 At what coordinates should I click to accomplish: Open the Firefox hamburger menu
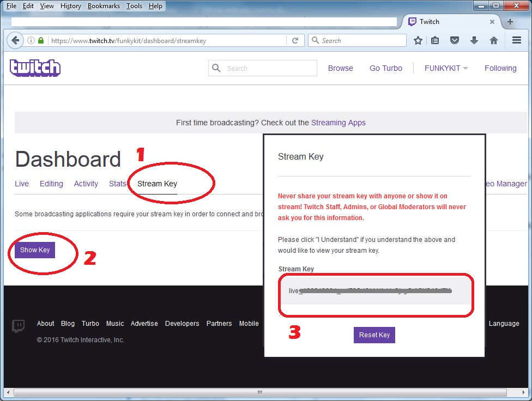pos(517,40)
